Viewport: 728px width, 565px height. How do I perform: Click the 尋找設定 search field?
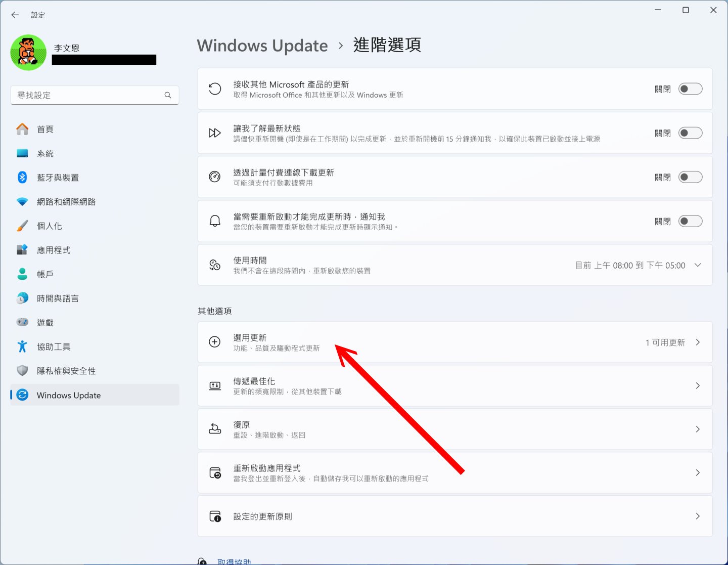[95, 95]
